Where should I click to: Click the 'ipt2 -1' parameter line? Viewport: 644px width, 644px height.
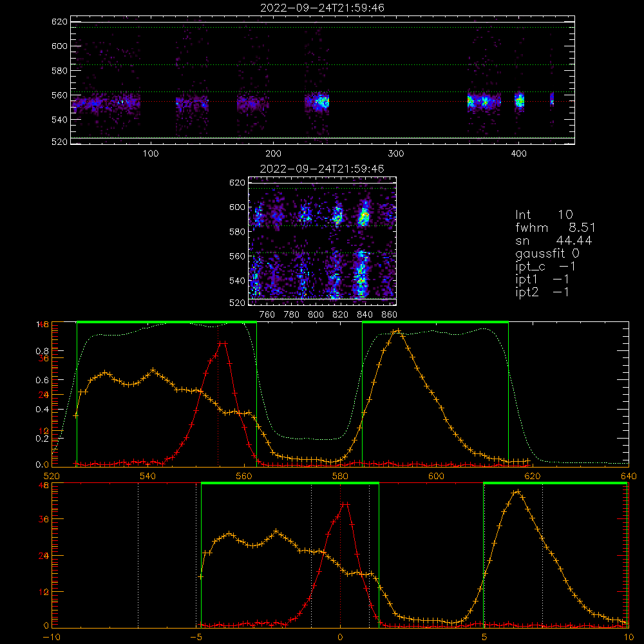pyautogui.click(x=542, y=292)
